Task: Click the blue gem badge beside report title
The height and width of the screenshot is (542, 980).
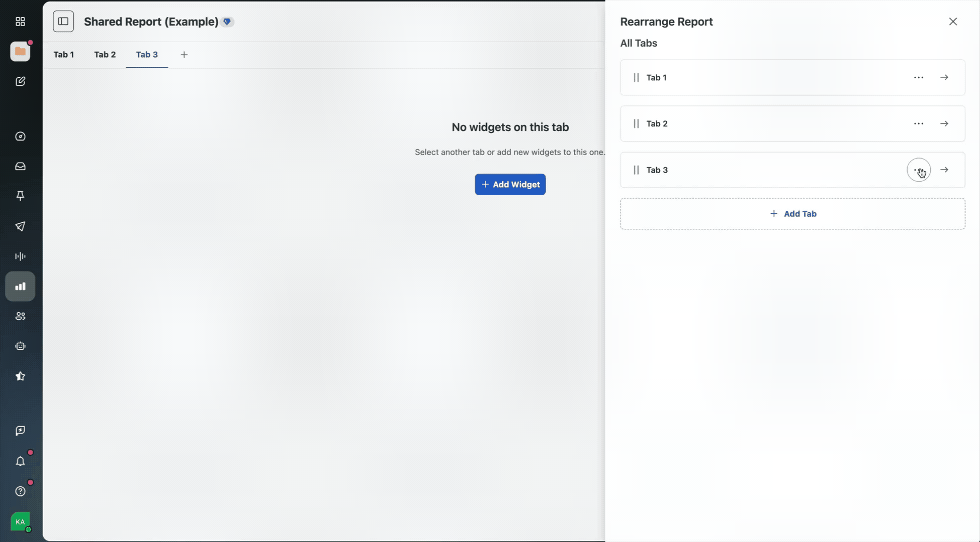Action: 227,22
